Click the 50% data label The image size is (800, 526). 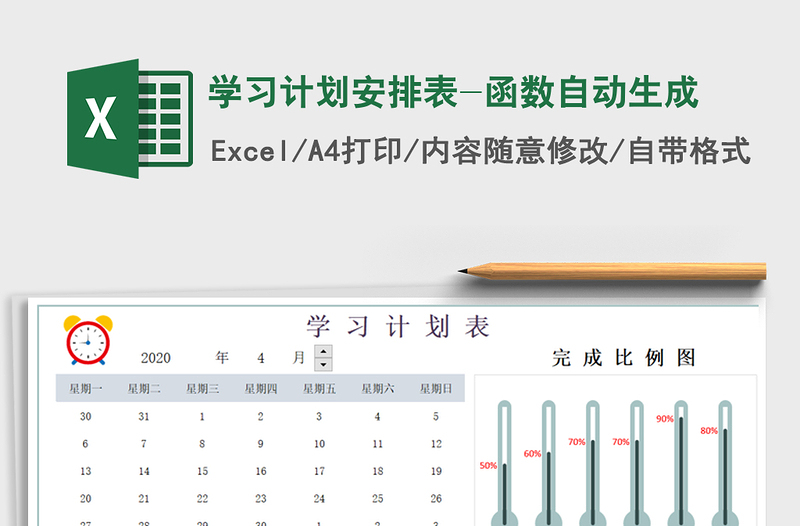pyautogui.click(x=488, y=466)
